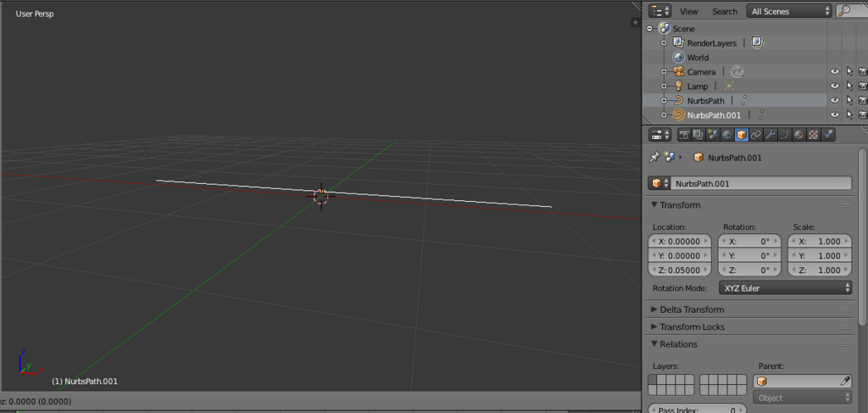Click the World globe icon in outliner
This screenshot has width=868, height=413.
coord(679,58)
